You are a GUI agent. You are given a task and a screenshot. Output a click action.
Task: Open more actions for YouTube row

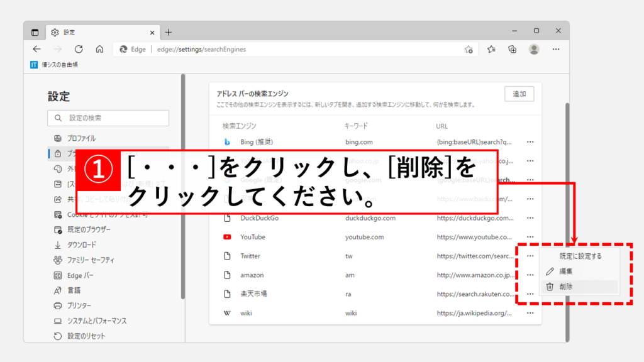(530, 237)
